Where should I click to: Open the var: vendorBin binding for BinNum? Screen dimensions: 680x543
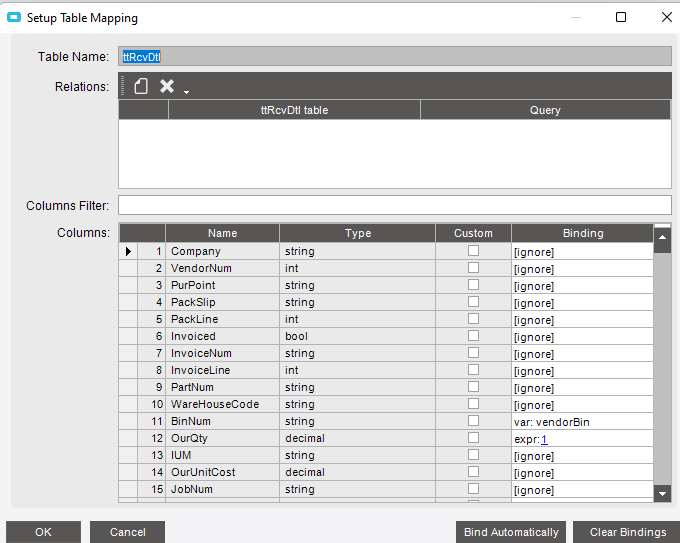pyautogui.click(x=582, y=422)
